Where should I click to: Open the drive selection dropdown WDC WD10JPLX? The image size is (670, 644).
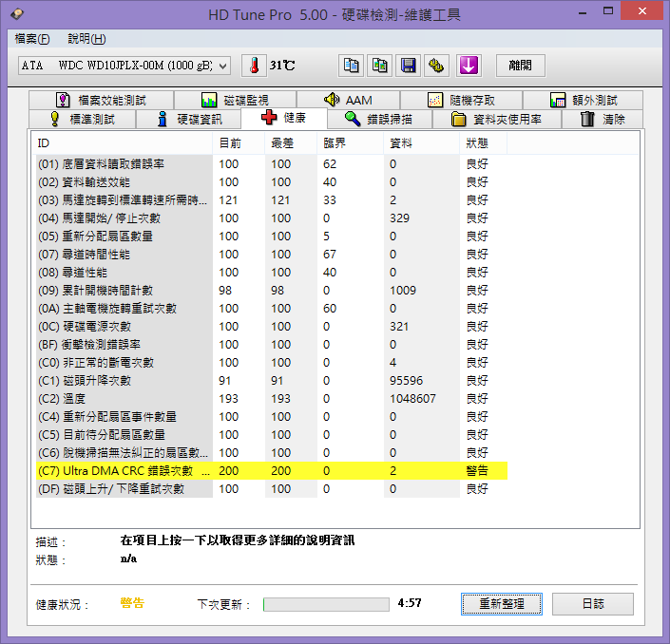(124, 66)
